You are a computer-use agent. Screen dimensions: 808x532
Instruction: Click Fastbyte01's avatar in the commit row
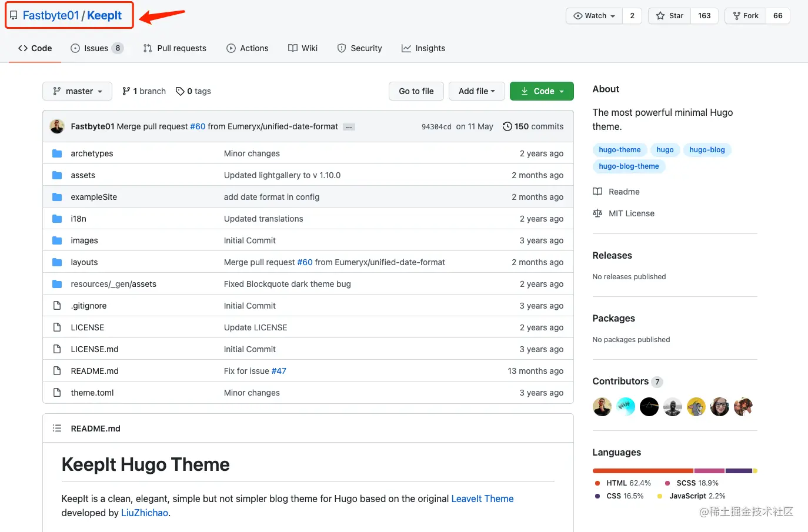coord(57,126)
